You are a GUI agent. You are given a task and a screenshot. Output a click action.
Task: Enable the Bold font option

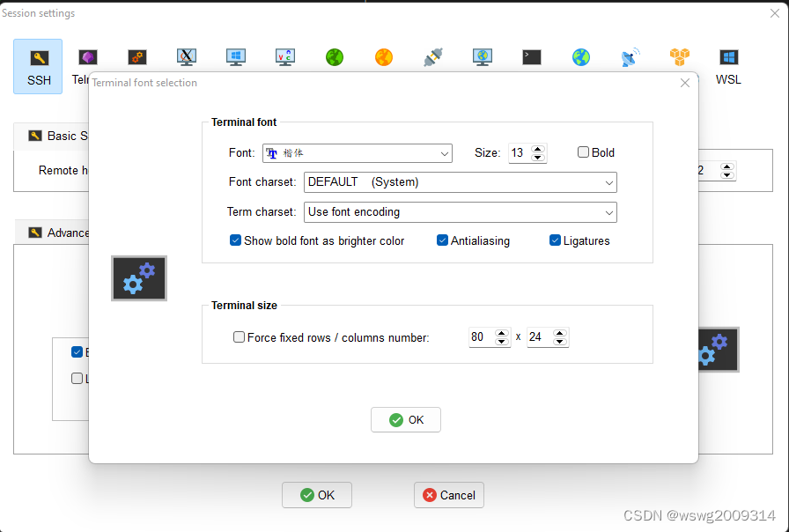pos(583,151)
